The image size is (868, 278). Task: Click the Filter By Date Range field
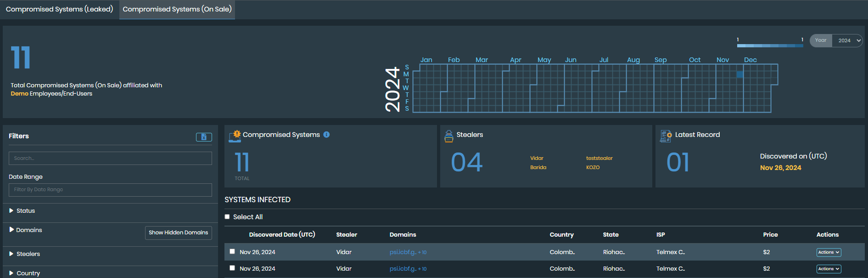click(110, 190)
